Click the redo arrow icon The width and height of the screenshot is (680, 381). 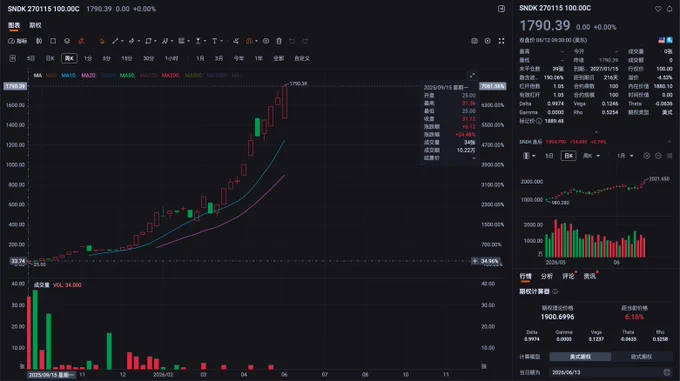coord(305,41)
